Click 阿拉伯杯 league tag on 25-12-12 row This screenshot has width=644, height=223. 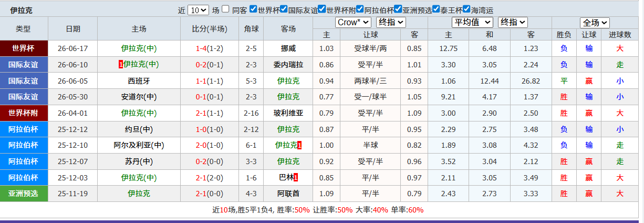click(x=24, y=129)
